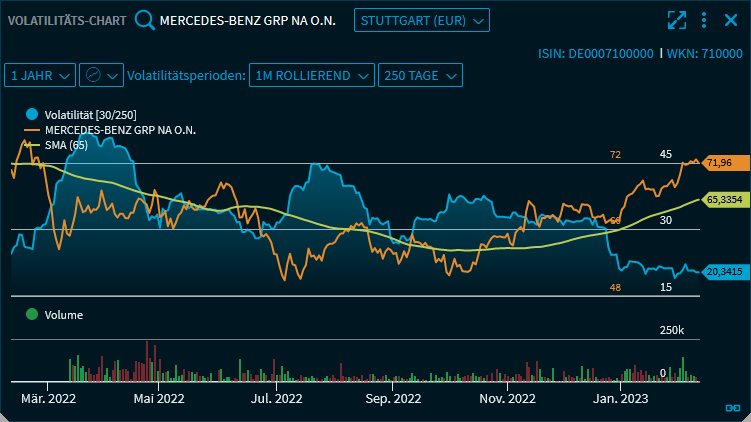Viewport: 751px width, 422px height.
Task: Close the Volatilitäts-Chart widget
Action: point(729,21)
